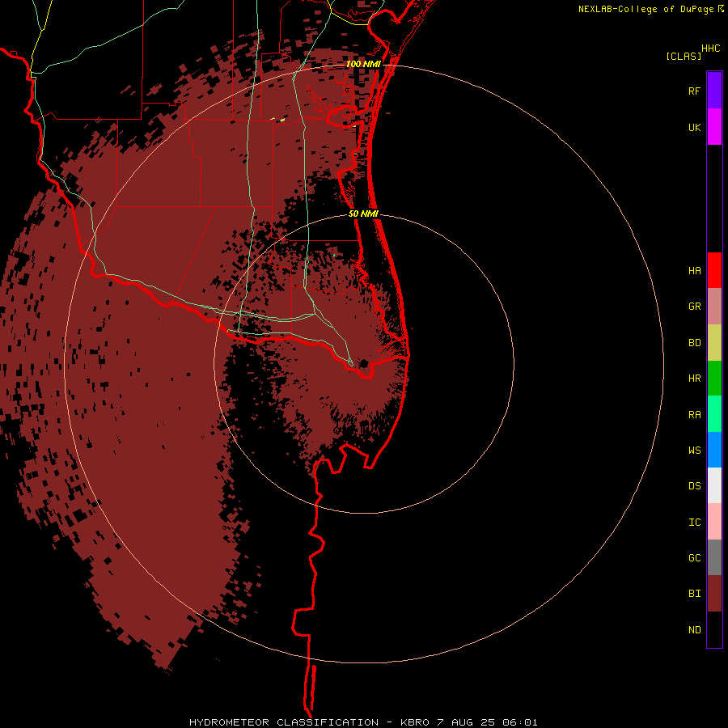
Task: Select the GC gray legend swatch
Action: point(714,557)
